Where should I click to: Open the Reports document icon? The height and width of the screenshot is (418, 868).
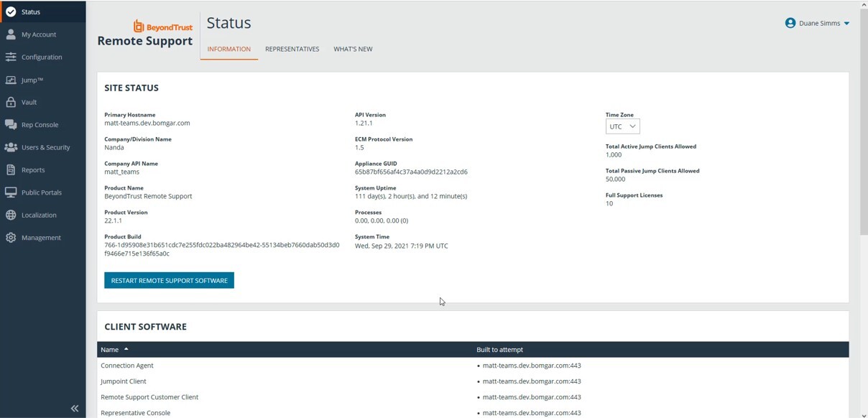tap(11, 170)
